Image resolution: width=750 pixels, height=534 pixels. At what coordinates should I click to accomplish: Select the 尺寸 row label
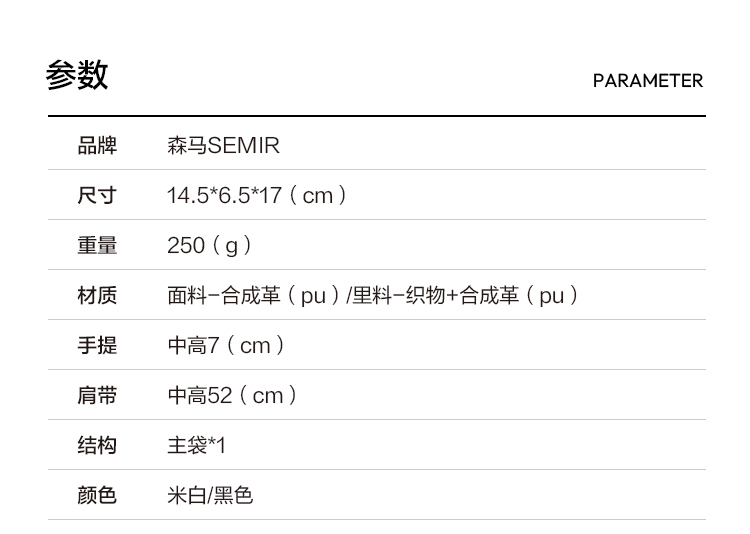click(97, 196)
